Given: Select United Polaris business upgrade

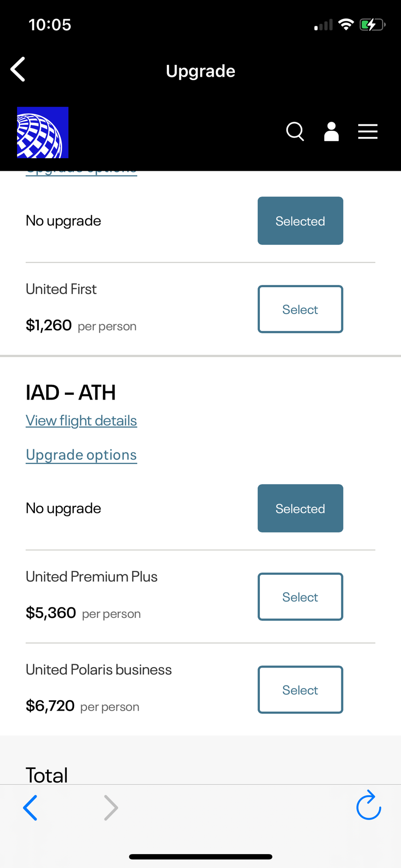Looking at the screenshot, I should coord(300,690).
